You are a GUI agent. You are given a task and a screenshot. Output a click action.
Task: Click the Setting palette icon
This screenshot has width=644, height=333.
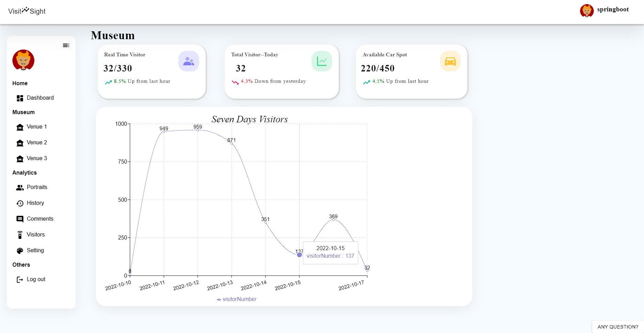tap(20, 250)
